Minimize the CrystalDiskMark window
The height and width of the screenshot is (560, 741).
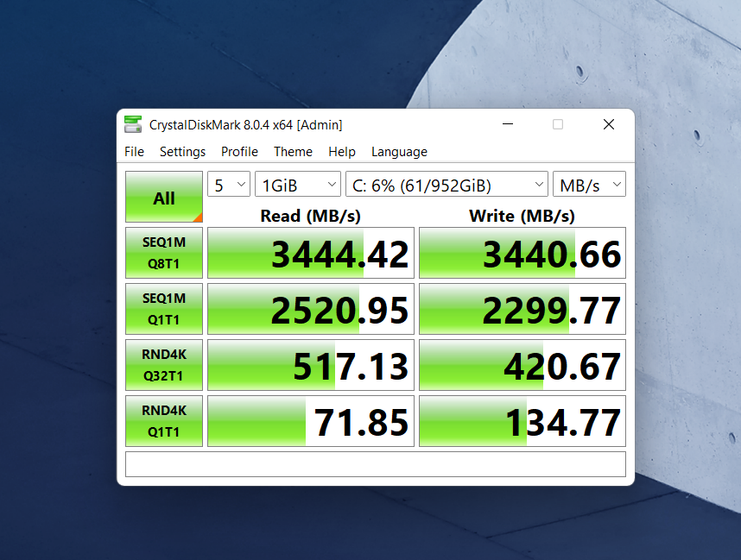point(508,124)
